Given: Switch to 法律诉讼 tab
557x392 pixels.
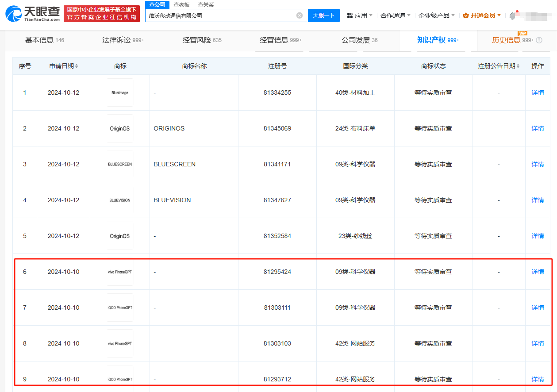Looking at the screenshot, I should [123, 40].
